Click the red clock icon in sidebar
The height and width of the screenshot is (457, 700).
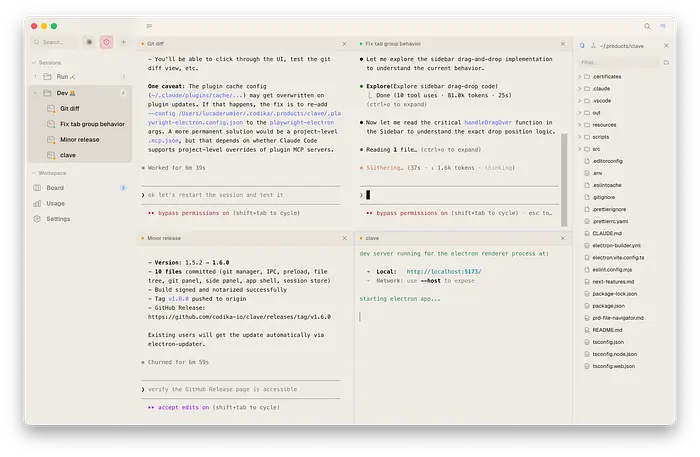pyautogui.click(x=107, y=42)
